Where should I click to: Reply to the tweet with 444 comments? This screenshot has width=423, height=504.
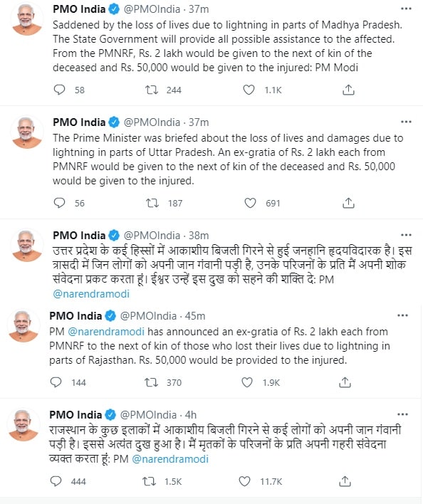click(x=56, y=481)
